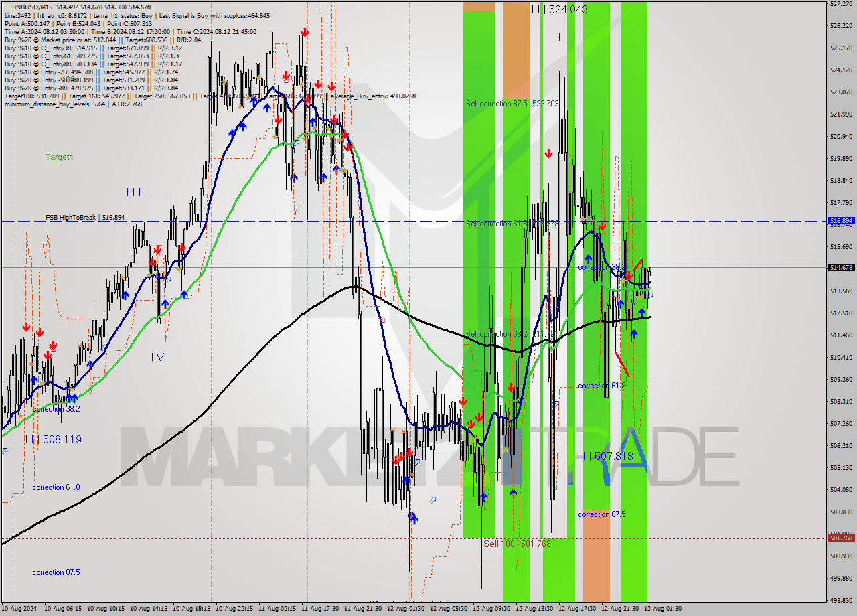This screenshot has width=857, height=616.
Task: Select the 507.260 price axis label
Action: [841, 424]
